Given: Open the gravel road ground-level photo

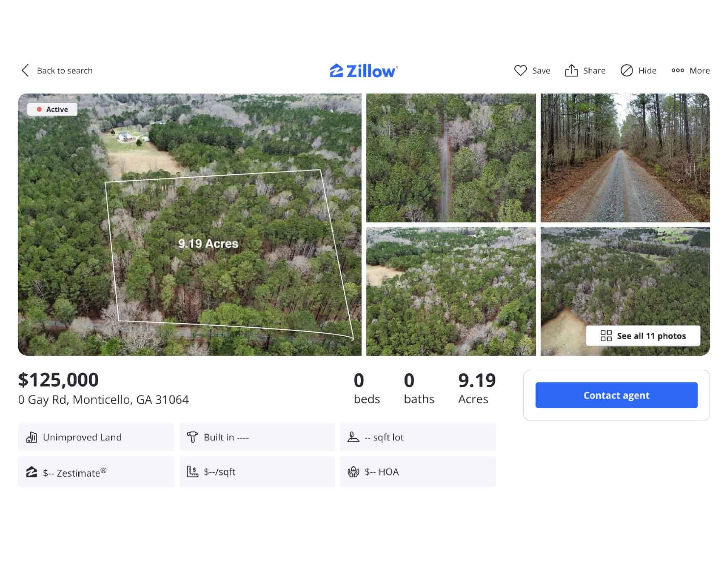Looking at the screenshot, I should tap(624, 158).
